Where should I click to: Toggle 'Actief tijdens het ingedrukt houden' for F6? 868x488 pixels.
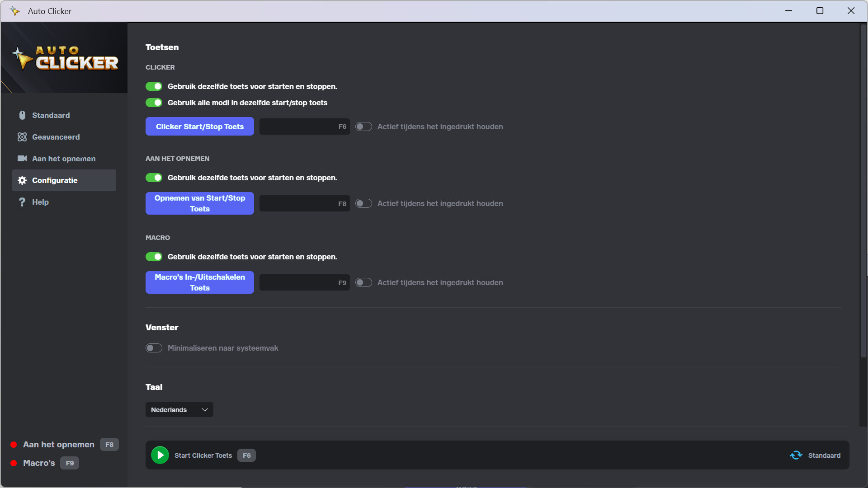point(363,127)
